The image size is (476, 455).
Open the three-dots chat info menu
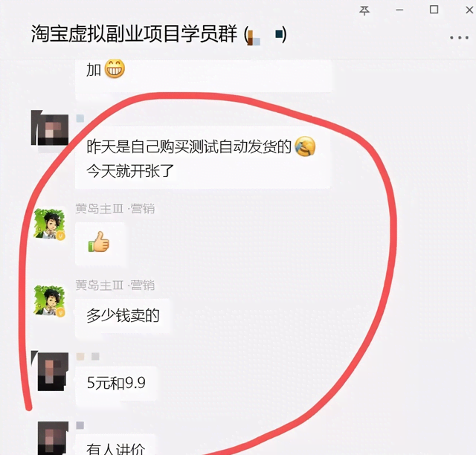[460, 38]
